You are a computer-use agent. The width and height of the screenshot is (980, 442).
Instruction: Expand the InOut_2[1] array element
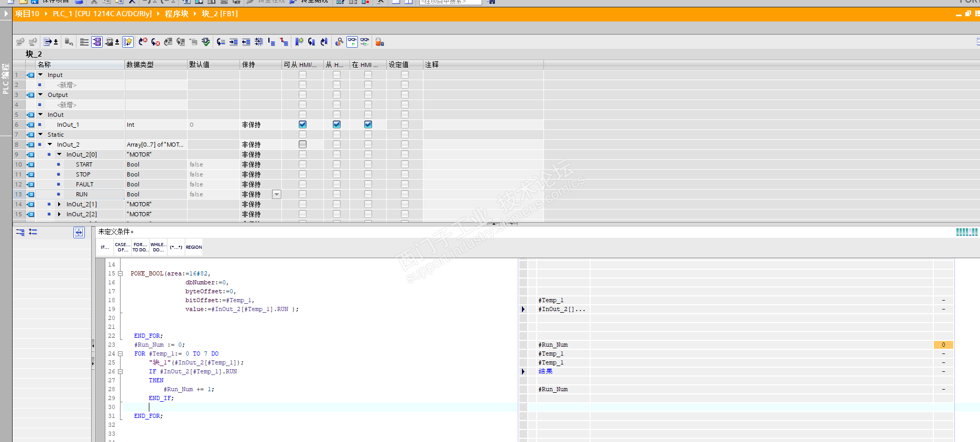(59, 204)
